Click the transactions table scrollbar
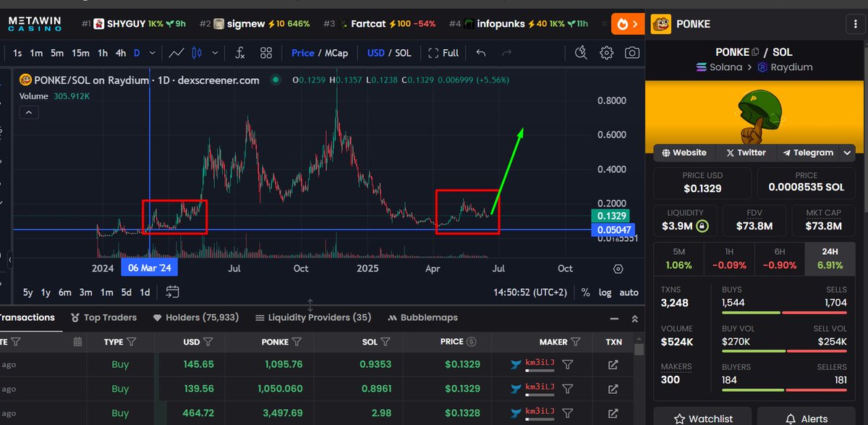 point(639,350)
